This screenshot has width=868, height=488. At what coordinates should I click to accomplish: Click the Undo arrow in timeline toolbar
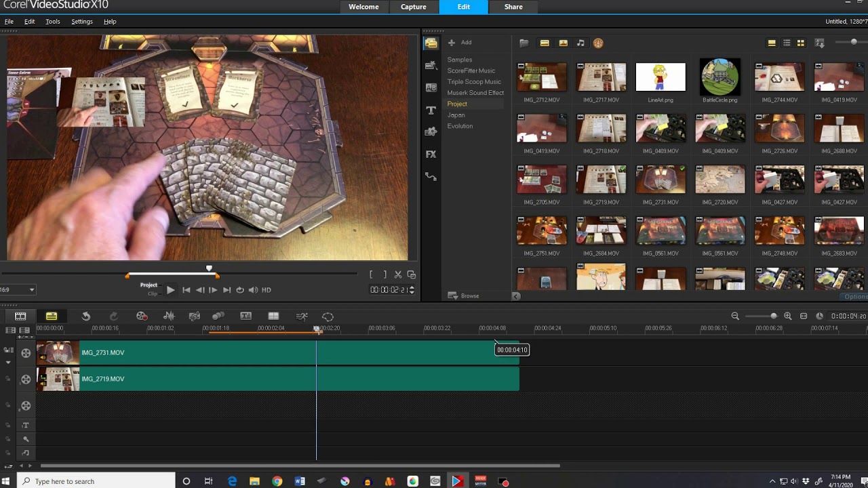86,317
